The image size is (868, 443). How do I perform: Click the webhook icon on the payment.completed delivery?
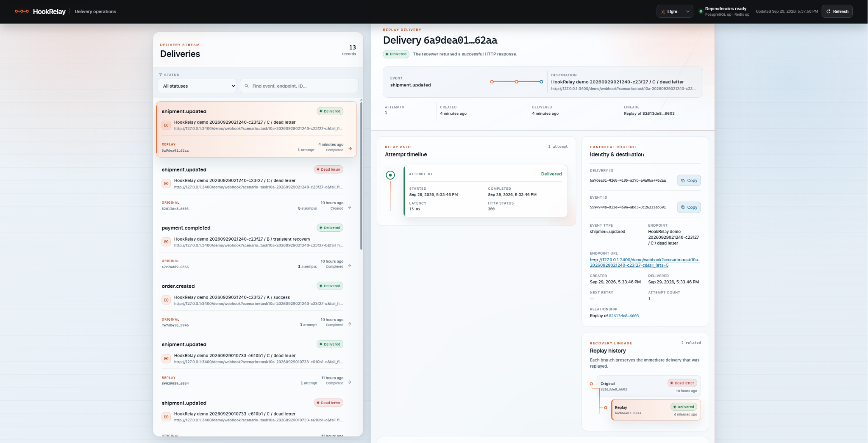(166, 242)
